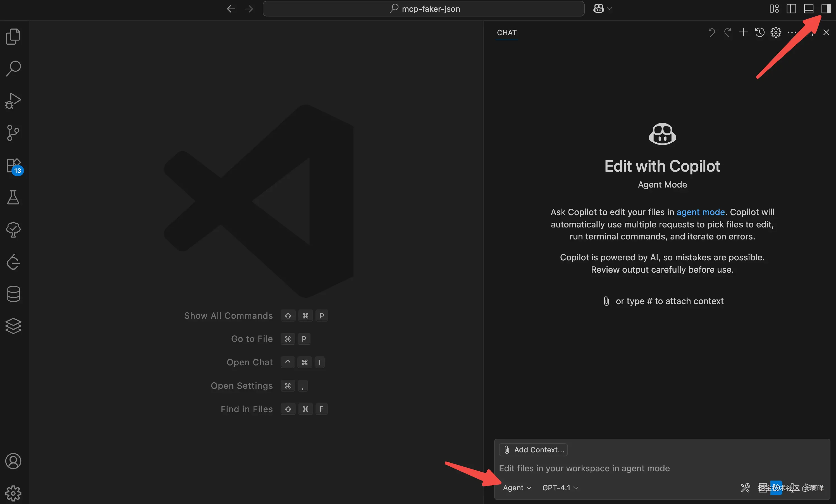Open Run and Debug view

pyautogui.click(x=13, y=101)
